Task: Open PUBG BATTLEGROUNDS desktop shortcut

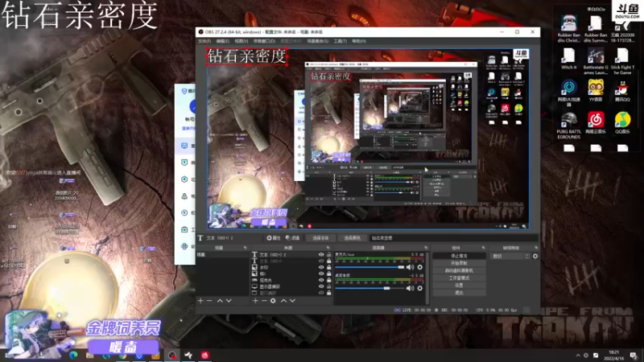Action: [x=569, y=125]
